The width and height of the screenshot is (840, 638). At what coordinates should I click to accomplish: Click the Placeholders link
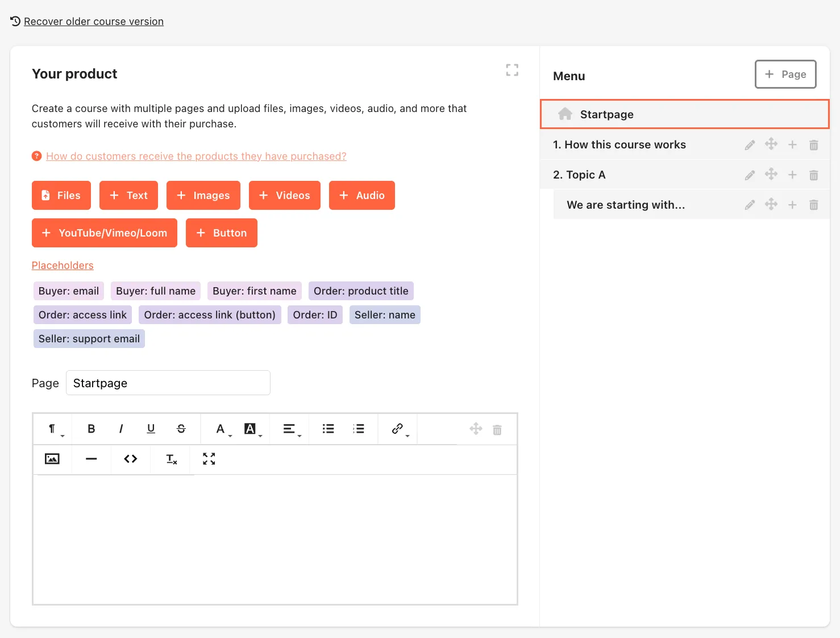(63, 266)
